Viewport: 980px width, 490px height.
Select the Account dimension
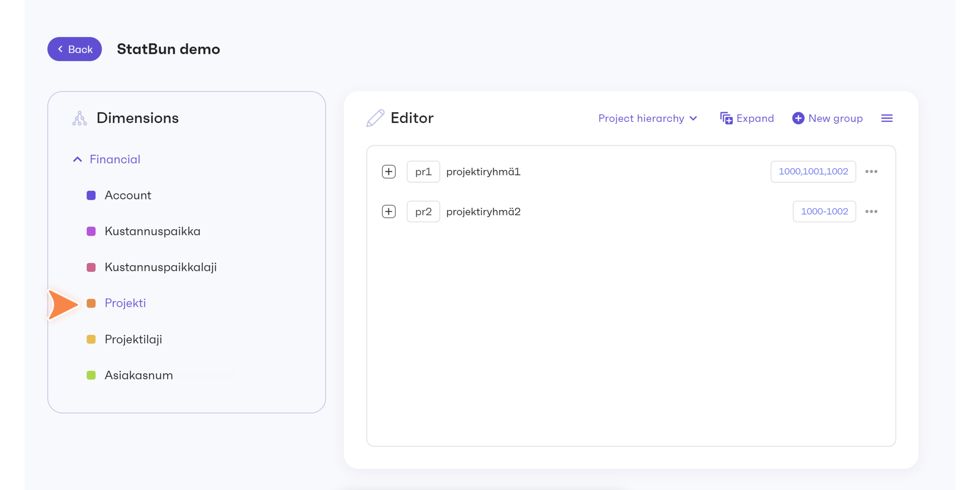click(128, 196)
